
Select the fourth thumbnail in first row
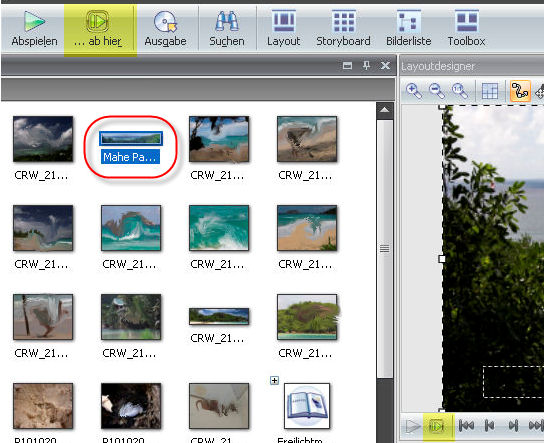(x=307, y=139)
